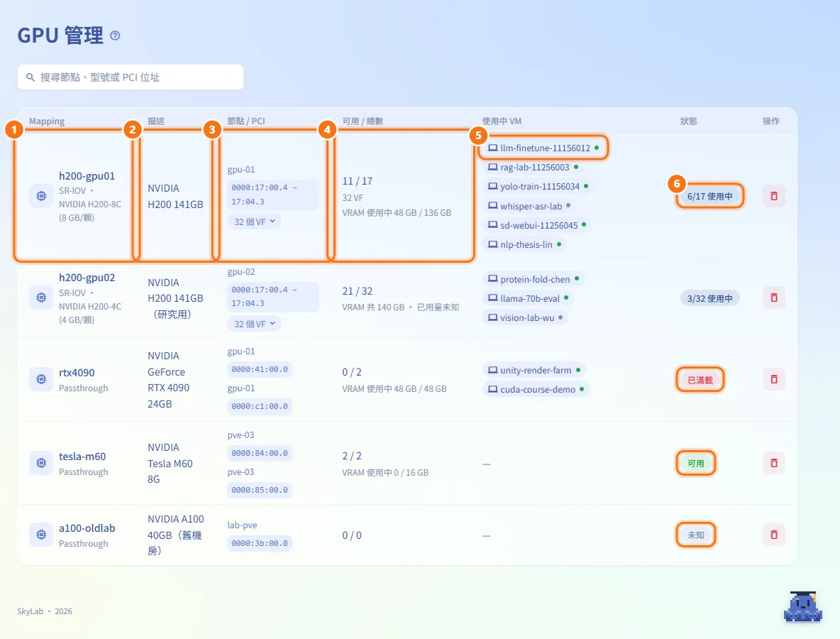Open the rag-lab-11256003 VM
Viewport: 840px width, 639px height.
[x=533, y=168]
